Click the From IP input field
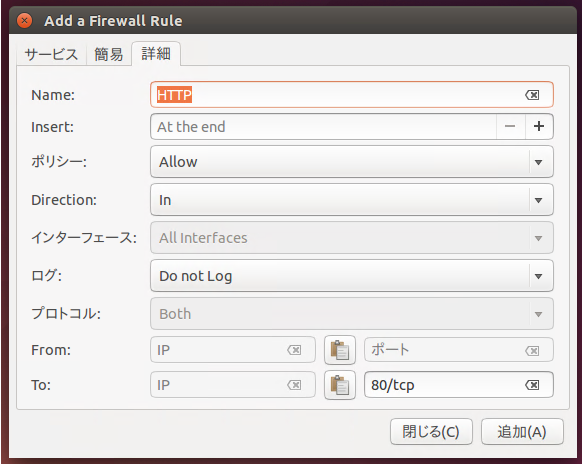 pyautogui.click(x=233, y=350)
